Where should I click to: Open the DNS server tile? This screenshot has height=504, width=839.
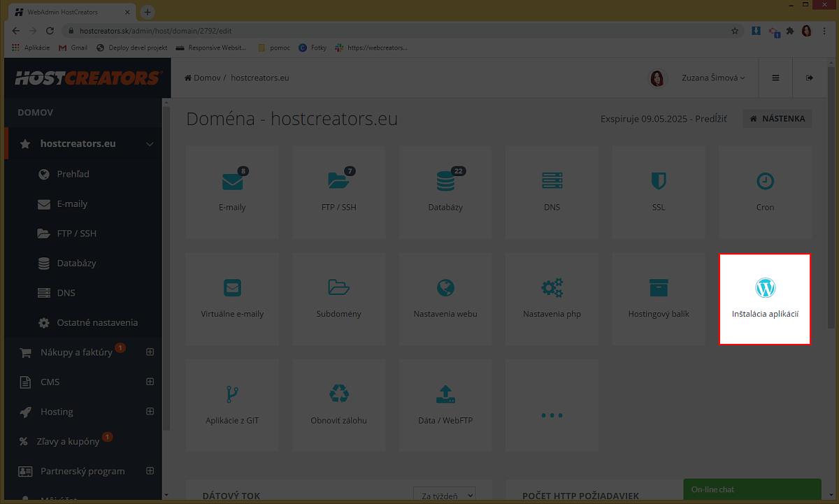pyautogui.click(x=552, y=192)
